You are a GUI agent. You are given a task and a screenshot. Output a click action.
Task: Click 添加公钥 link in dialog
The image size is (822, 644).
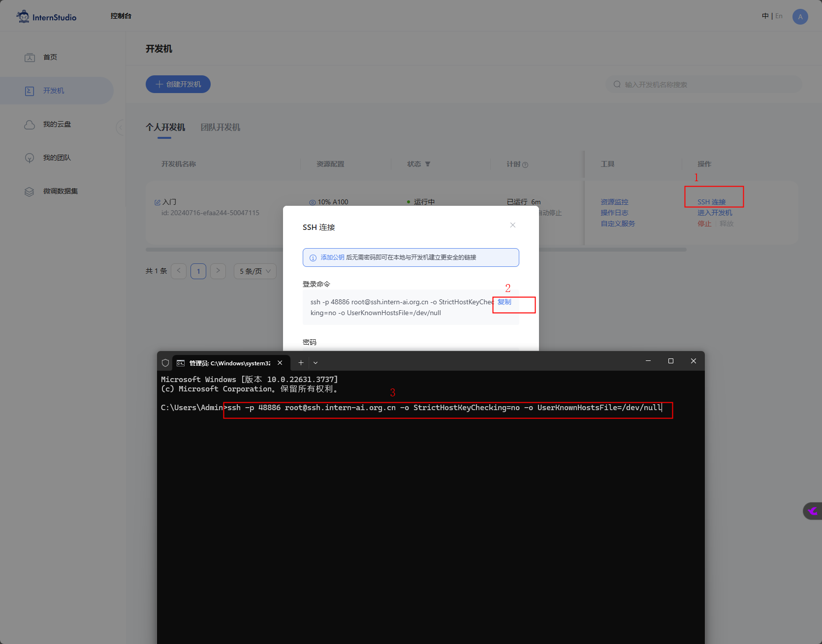332,258
